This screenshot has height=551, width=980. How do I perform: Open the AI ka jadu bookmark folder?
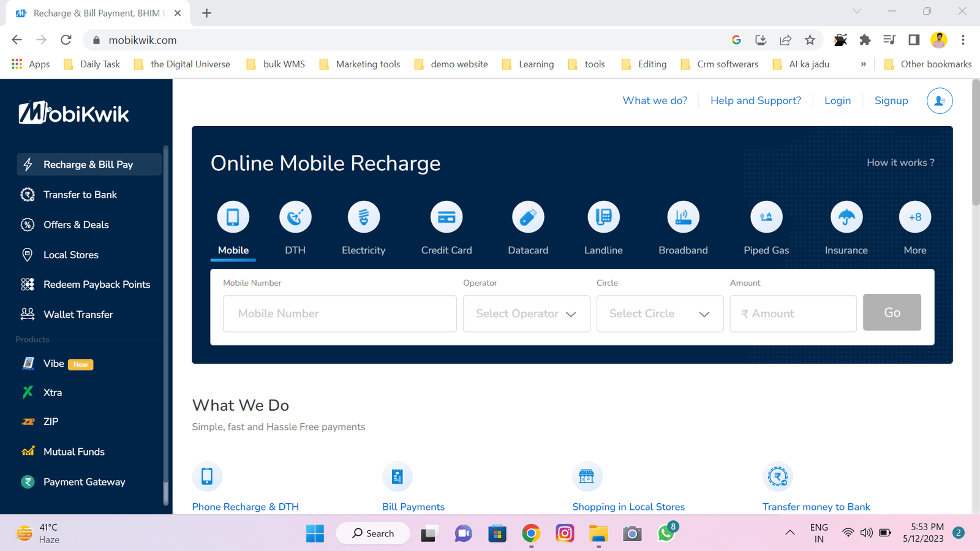801,64
